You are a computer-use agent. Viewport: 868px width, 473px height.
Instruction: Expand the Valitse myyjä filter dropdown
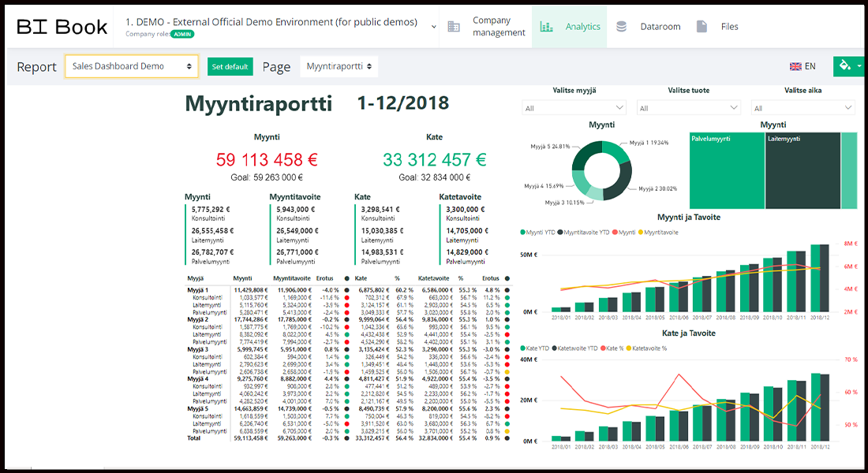click(574, 108)
